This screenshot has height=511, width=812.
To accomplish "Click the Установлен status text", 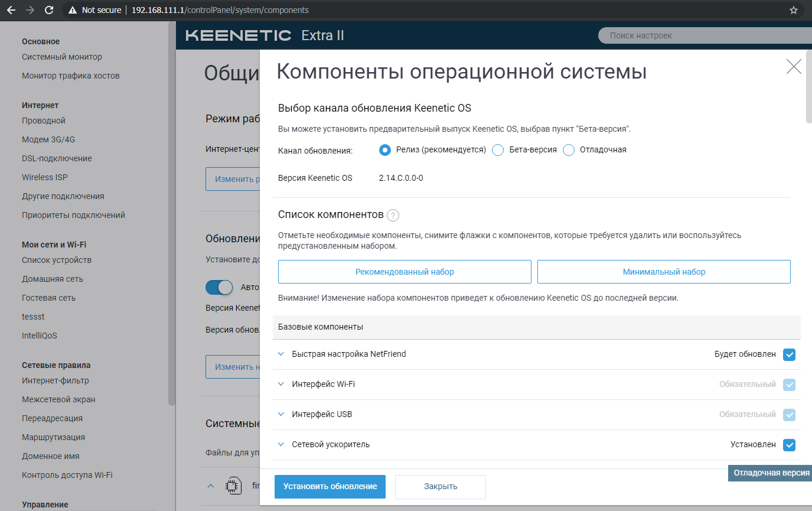I will (x=754, y=444).
